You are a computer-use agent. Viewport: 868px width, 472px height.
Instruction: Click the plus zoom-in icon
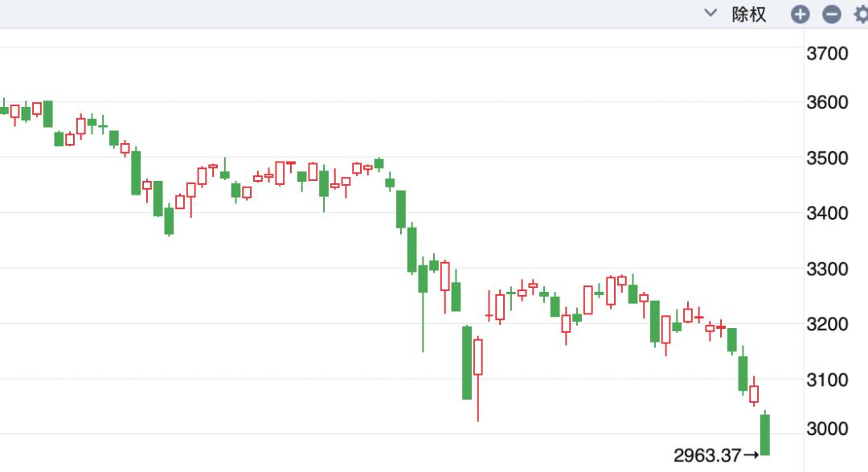coord(800,14)
